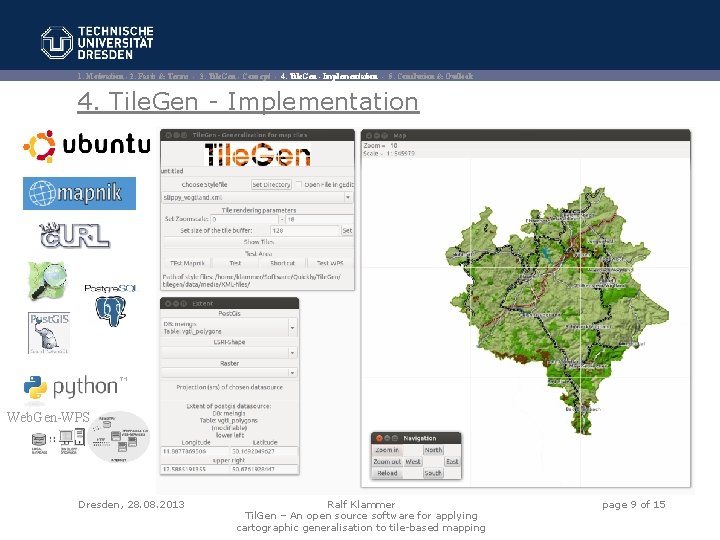
Task: Pan West in the Navigation window
Action: click(x=413, y=461)
